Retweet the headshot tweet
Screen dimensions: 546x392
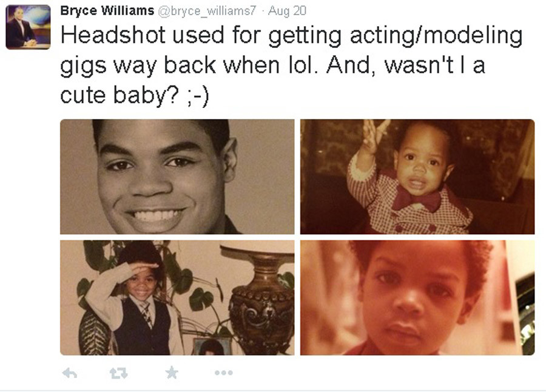tap(118, 374)
